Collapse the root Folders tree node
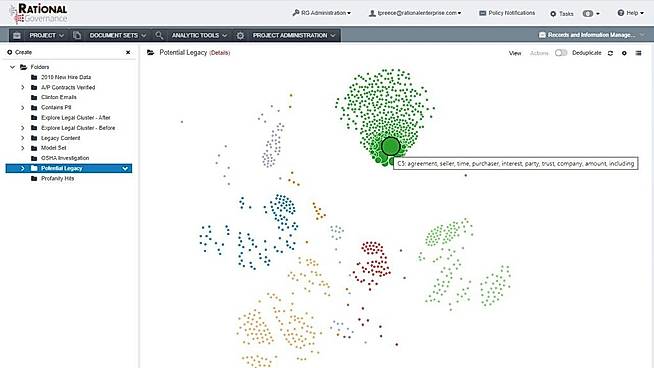Image resolution: width=654 pixels, height=368 pixels. pyautogui.click(x=13, y=67)
